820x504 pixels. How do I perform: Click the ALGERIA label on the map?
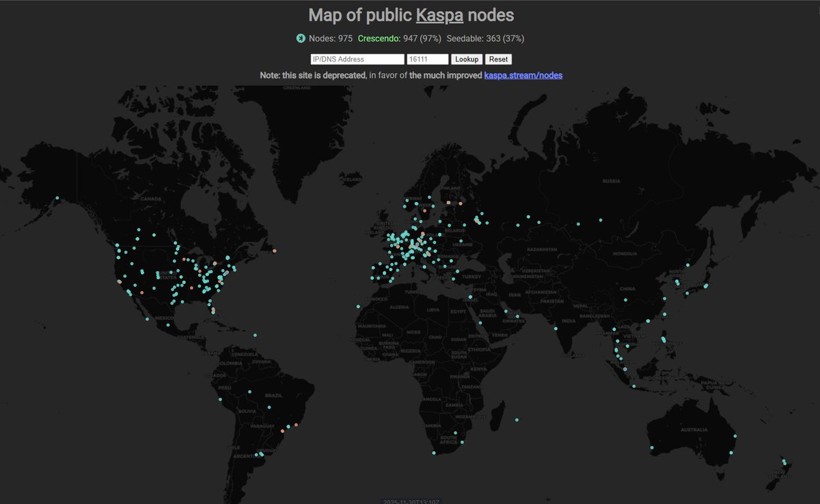coord(398,309)
